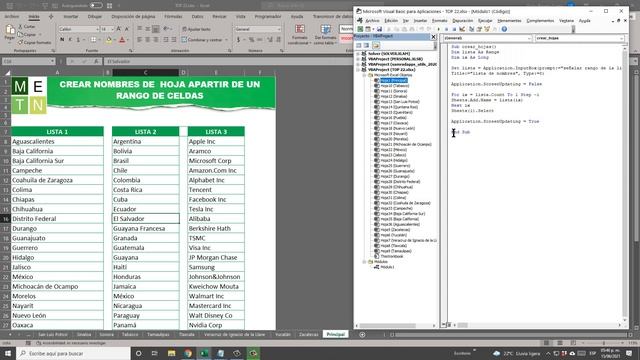Open Chrome from the Windows taskbar

point(188,353)
